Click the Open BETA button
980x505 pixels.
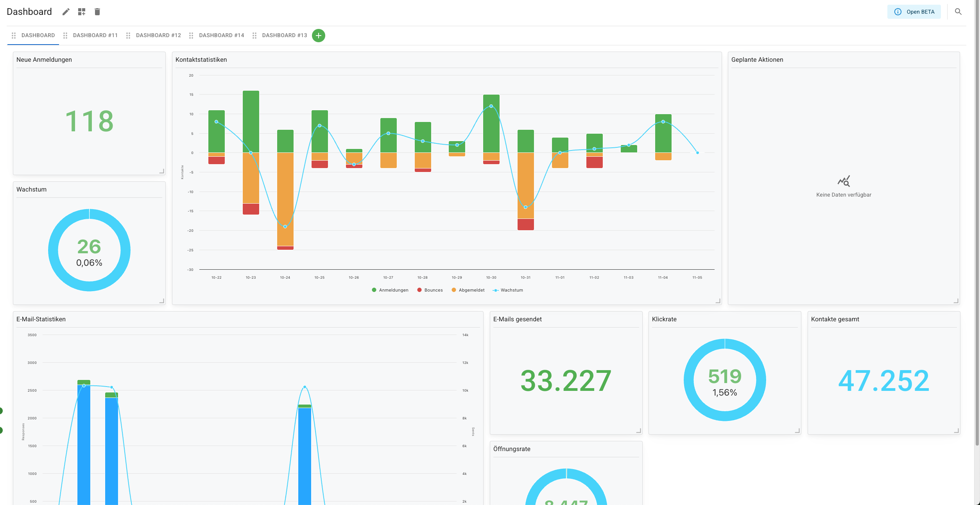pos(914,12)
